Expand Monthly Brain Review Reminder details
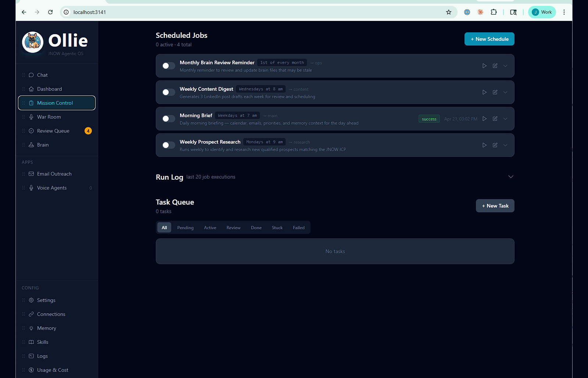The height and width of the screenshot is (378, 588). click(505, 66)
